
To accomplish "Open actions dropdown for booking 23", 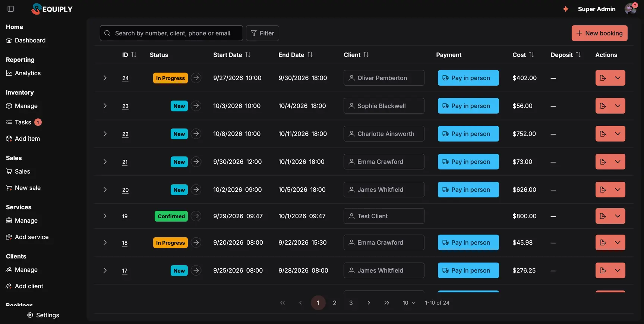I will [618, 106].
